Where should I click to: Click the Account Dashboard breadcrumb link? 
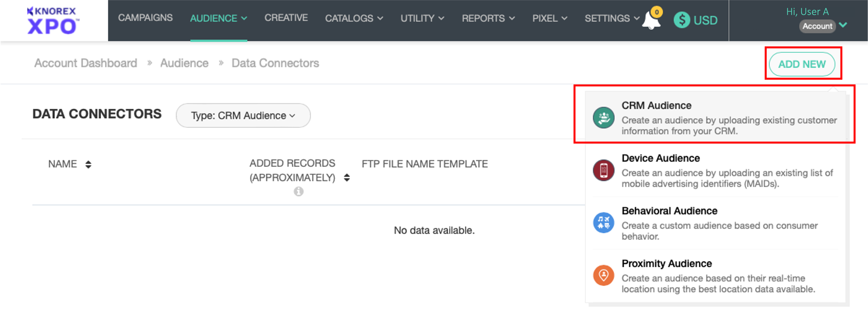[x=86, y=63]
